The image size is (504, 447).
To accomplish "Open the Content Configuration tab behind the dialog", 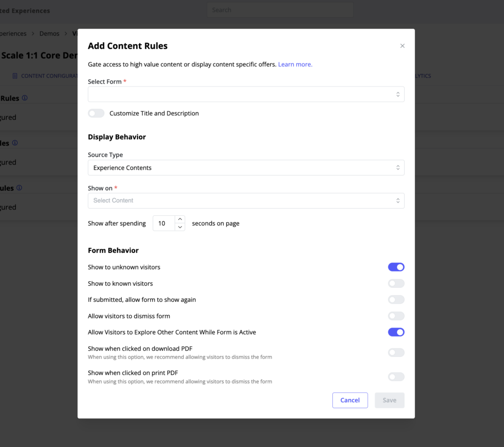I will click(x=45, y=76).
